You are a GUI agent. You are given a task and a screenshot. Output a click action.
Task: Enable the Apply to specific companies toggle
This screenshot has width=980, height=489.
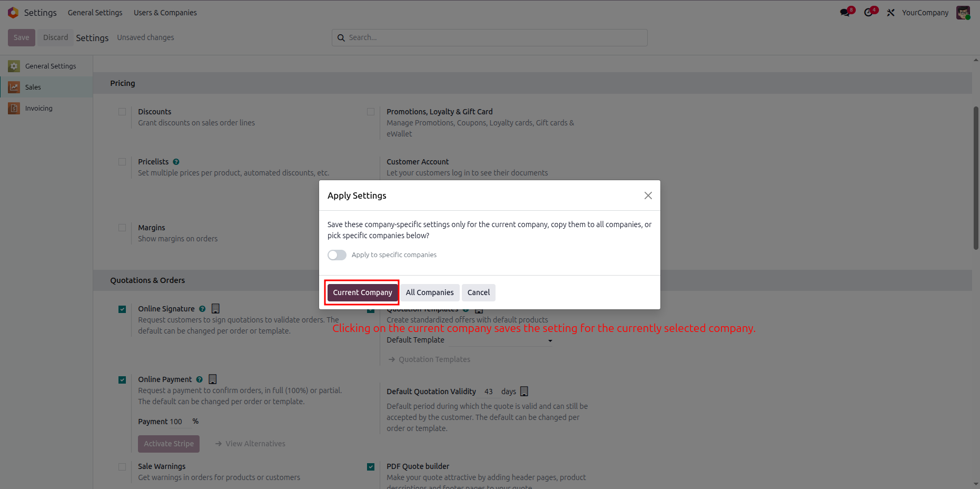(337, 255)
